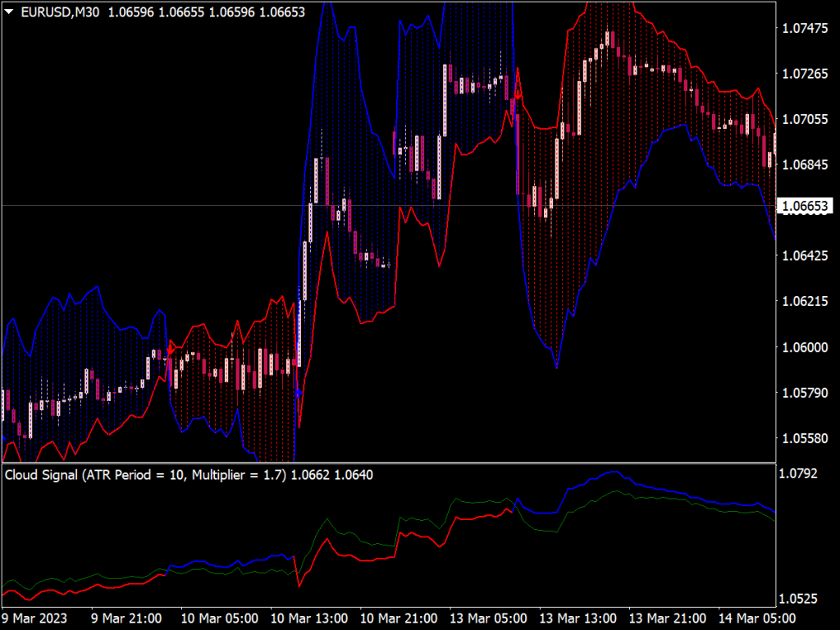Click price scale value 1.05790
This screenshot has height=630, width=840.
pyautogui.click(x=805, y=393)
